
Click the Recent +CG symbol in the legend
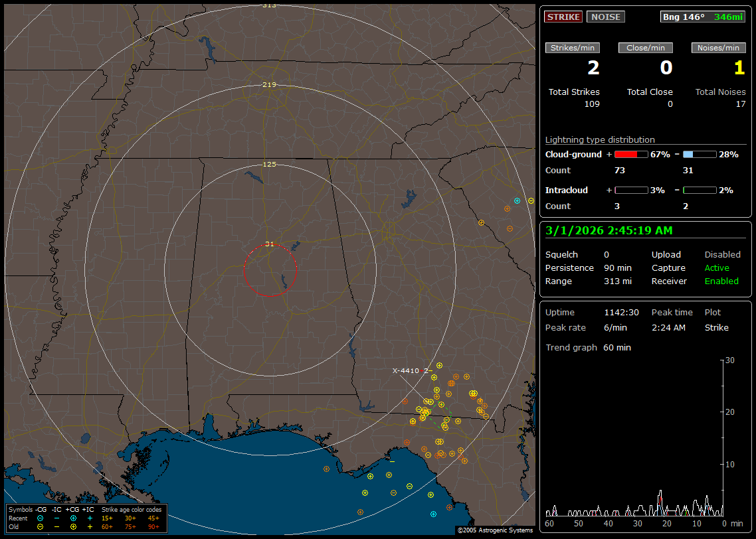[x=73, y=518]
